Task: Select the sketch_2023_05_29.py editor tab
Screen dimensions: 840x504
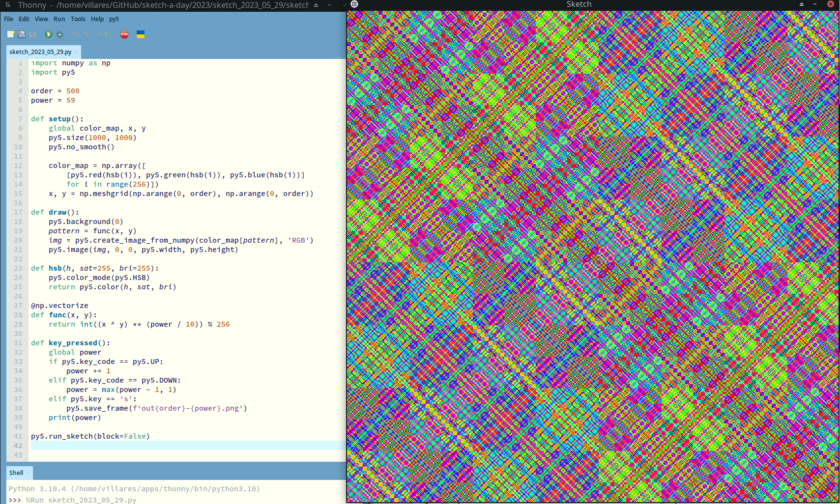Action: (x=40, y=52)
